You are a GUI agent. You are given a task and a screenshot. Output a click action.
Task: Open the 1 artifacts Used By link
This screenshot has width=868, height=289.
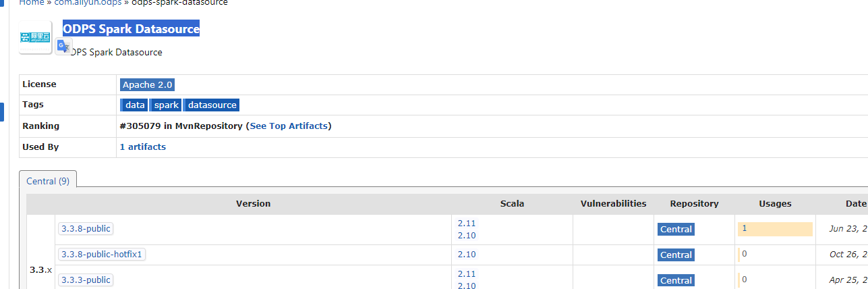pos(142,147)
